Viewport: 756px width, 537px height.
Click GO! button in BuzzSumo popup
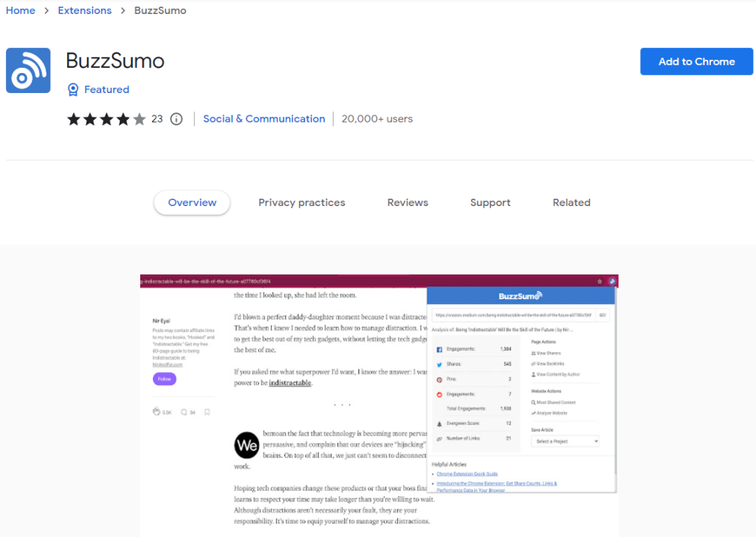coord(602,315)
